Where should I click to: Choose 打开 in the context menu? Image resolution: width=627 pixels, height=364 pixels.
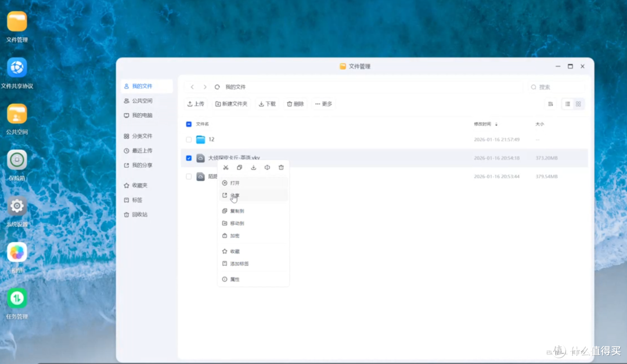(253, 183)
